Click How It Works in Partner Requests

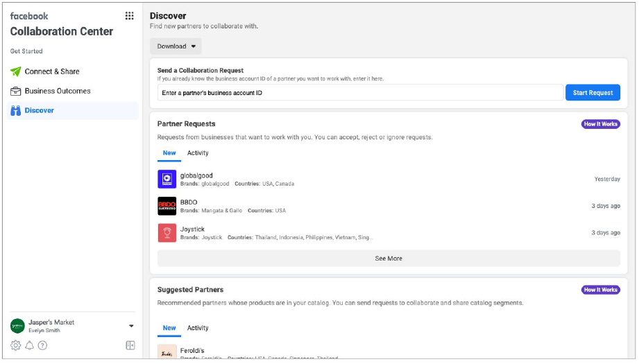click(600, 124)
